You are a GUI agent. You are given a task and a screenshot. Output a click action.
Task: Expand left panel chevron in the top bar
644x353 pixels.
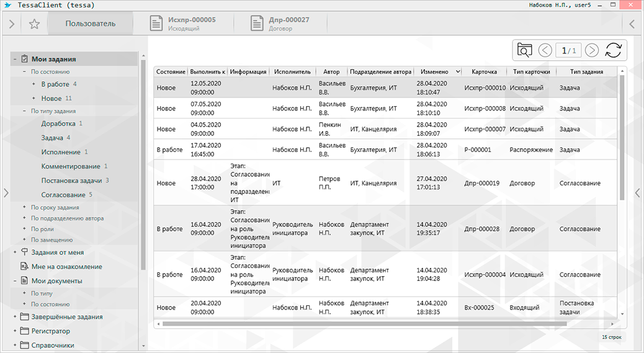(12, 24)
